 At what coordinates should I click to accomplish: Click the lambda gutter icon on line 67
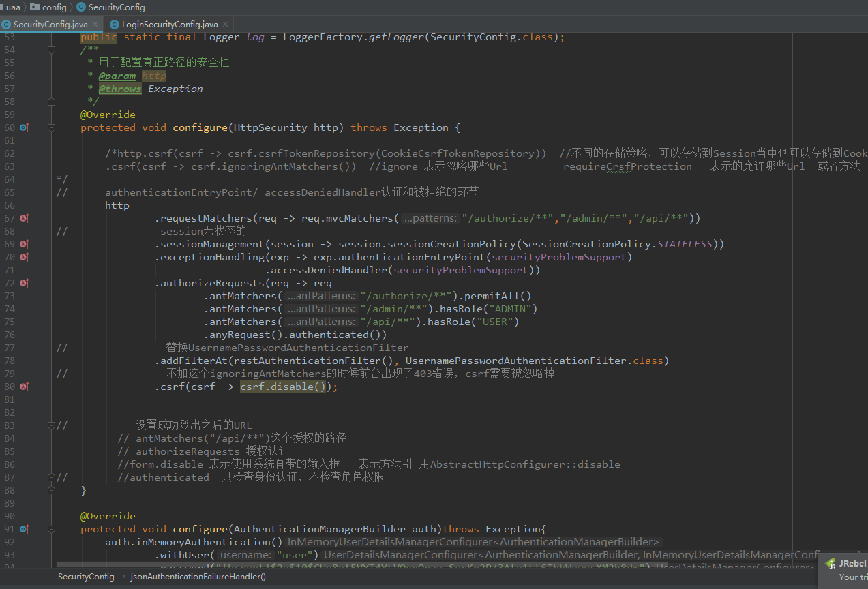(24, 218)
